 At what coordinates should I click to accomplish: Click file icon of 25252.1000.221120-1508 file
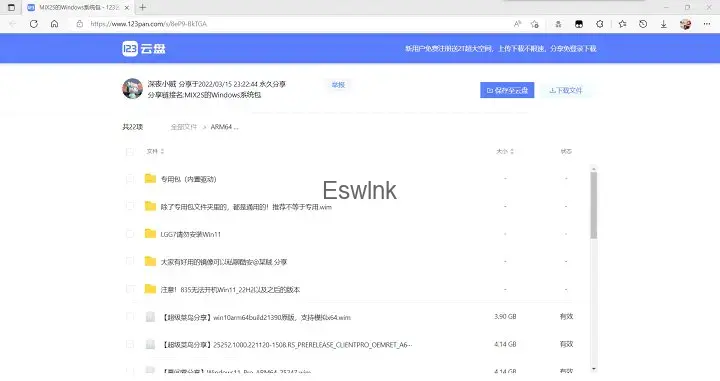pyautogui.click(x=150, y=344)
